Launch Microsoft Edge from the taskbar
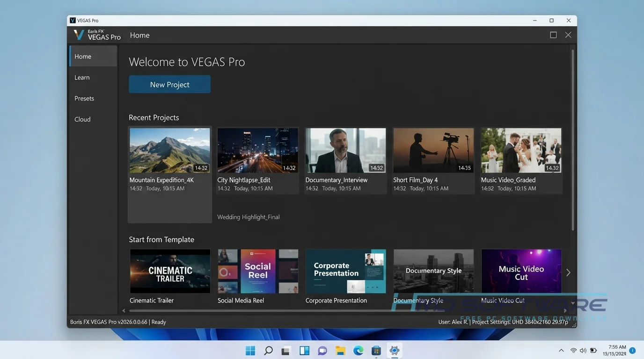The height and width of the screenshot is (359, 644). 358,351
